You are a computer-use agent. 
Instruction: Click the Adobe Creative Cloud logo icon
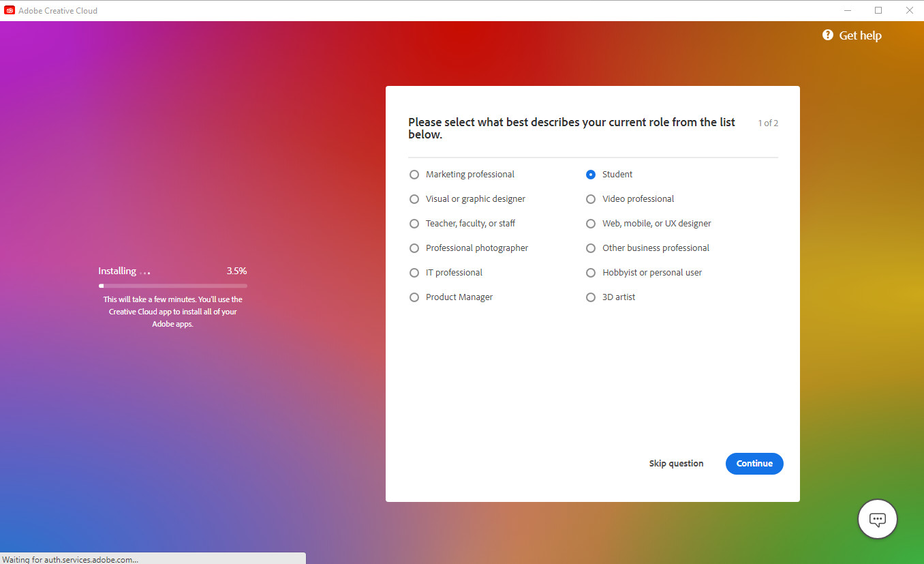click(x=10, y=10)
